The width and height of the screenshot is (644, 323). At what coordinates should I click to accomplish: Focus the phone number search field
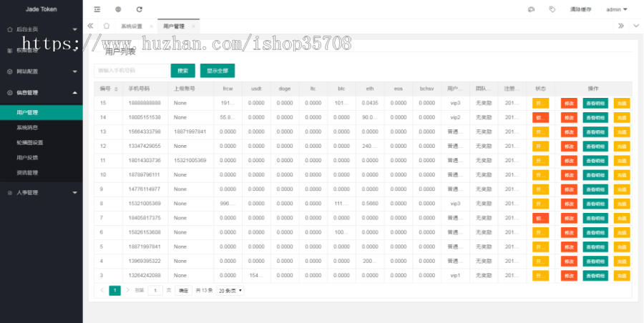click(x=132, y=71)
